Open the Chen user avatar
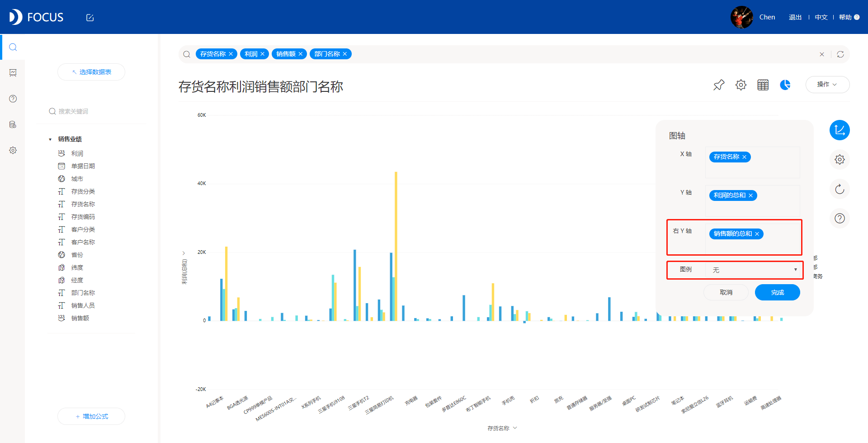The width and height of the screenshot is (868, 443). 741,17
